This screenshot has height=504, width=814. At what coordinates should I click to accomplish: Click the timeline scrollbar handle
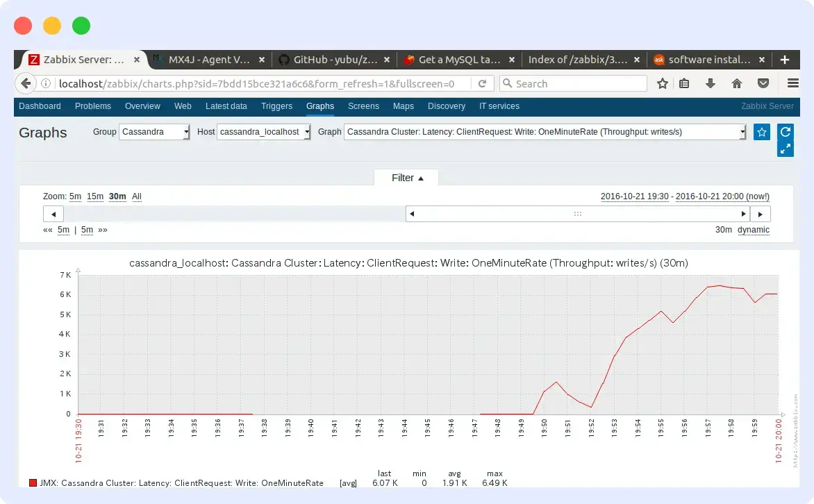(577, 214)
